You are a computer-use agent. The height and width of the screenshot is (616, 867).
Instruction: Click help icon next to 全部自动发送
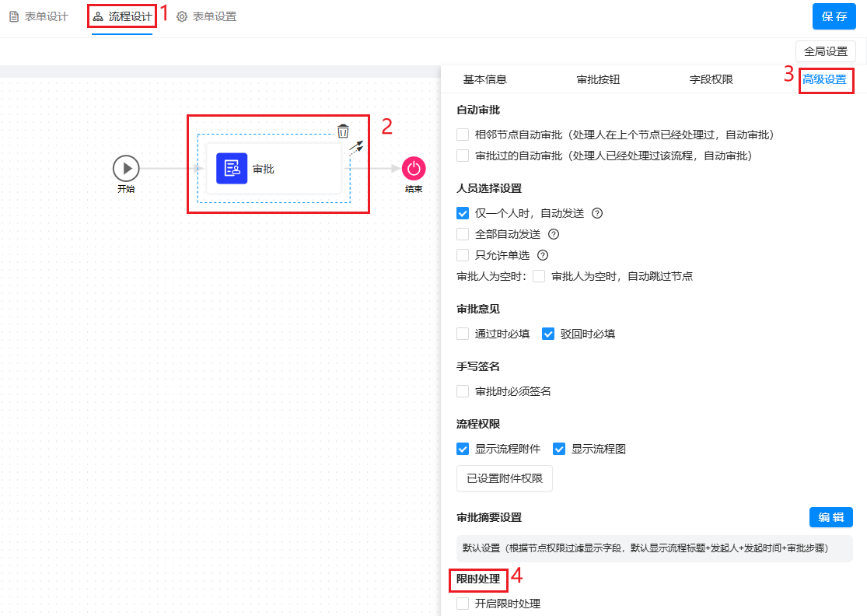(554, 234)
